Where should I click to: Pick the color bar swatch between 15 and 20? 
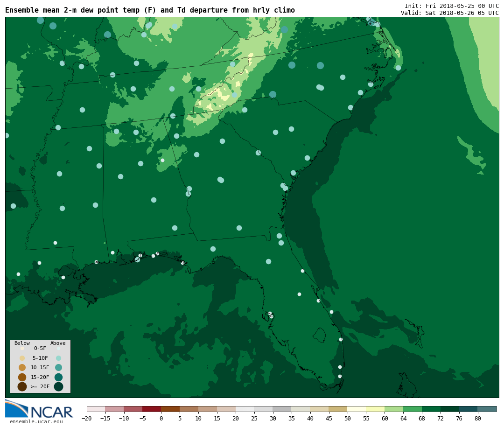pyautogui.click(x=226, y=409)
